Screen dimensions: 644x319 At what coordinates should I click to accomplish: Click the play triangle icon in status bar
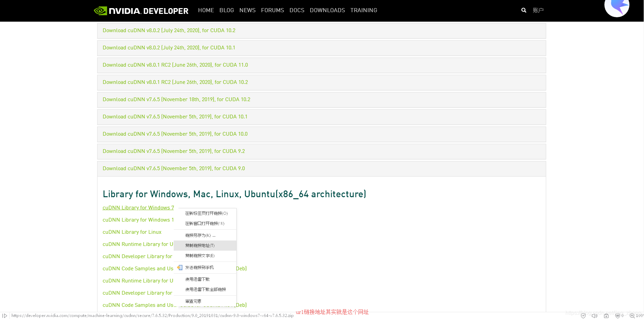(5, 316)
